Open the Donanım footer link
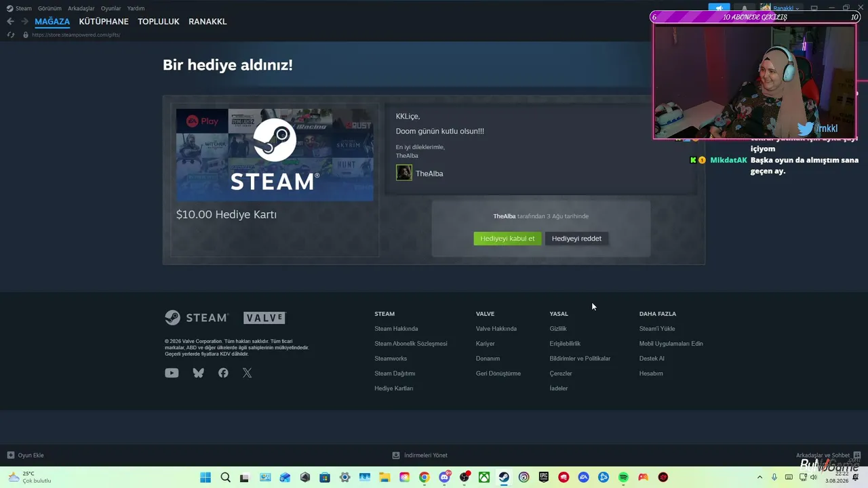 (488, 359)
